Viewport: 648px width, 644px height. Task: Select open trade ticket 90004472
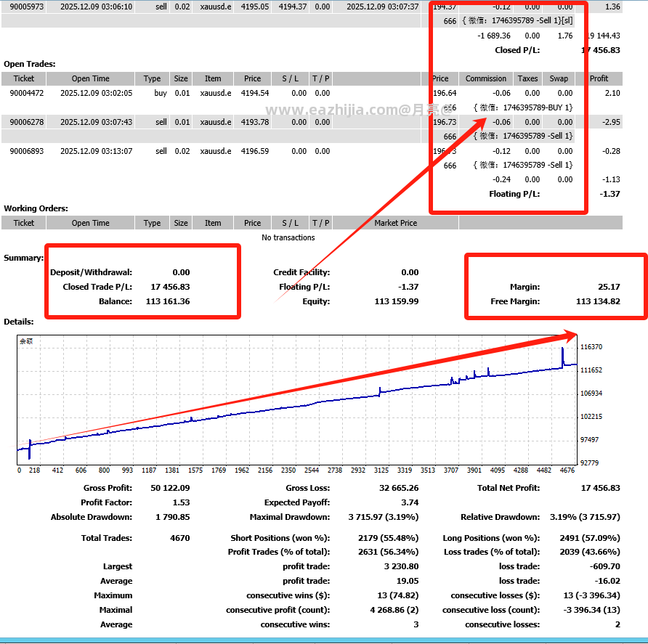pyautogui.click(x=26, y=93)
